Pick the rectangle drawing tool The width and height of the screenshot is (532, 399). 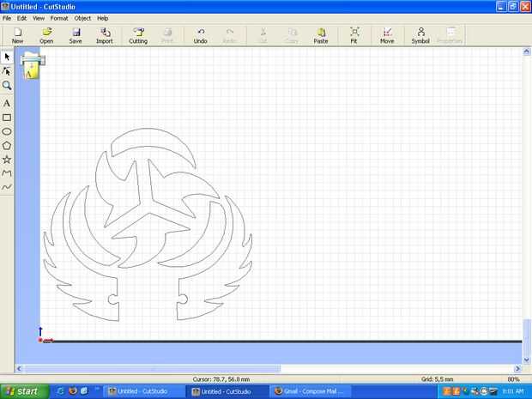tap(7, 118)
